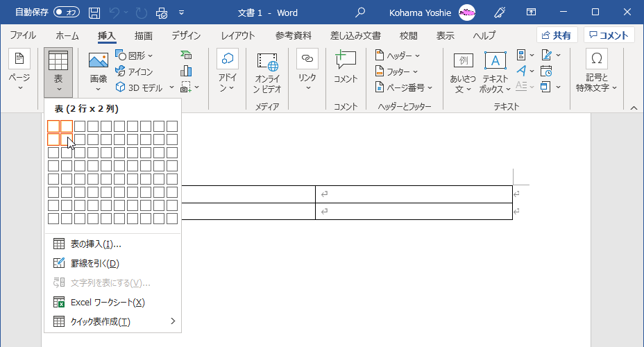Expand the ページ番号 page number dropdown
The height and width of the screenshot is (347, 644).
(404, 87)
